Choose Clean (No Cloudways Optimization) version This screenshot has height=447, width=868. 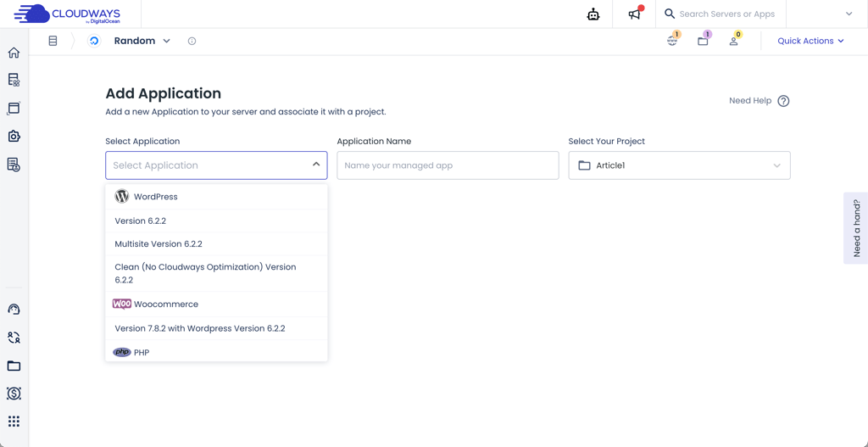tap(216, 274)
